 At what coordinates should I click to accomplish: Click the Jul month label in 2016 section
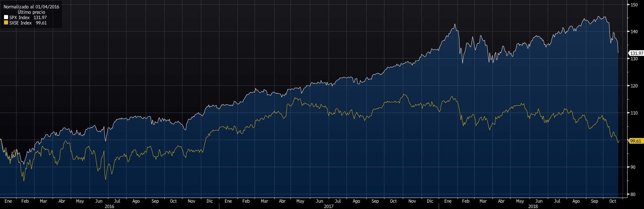[x=117, y=201]
